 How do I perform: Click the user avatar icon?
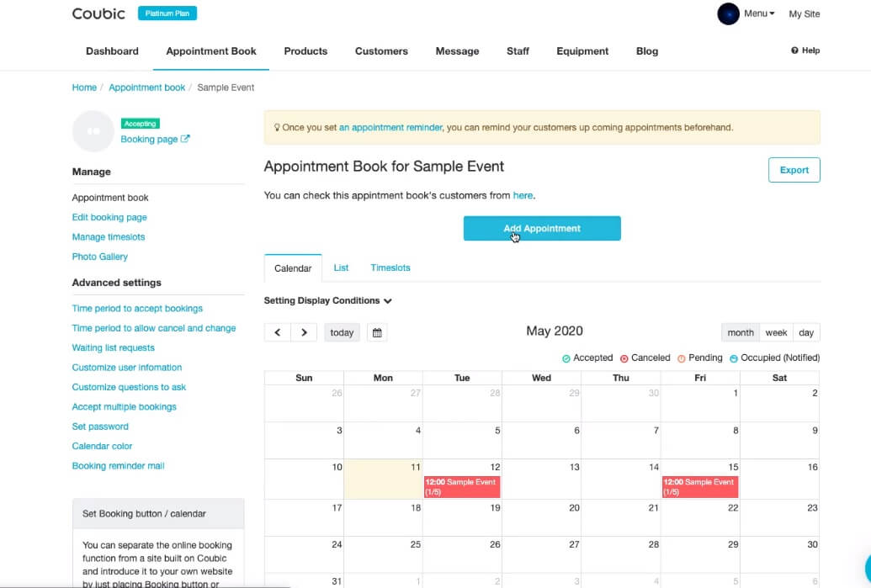click(728, 14)
